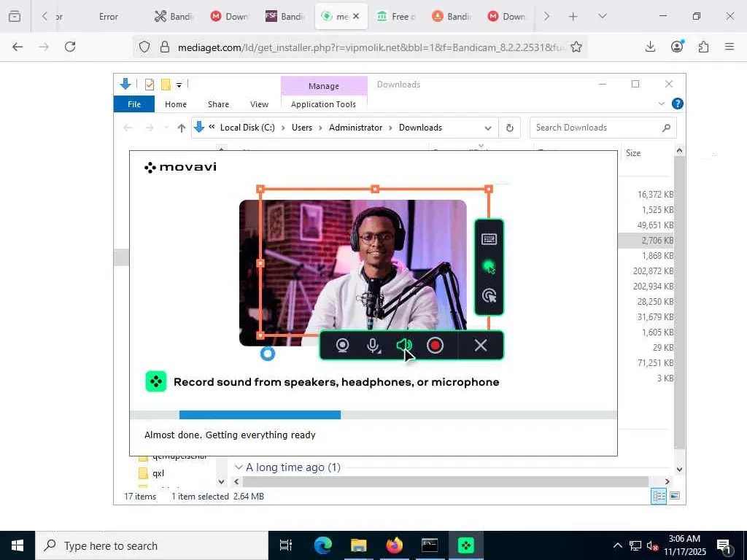Open the Firefox downloads panel
Screen dimensions: 747x560
point(650,47)
